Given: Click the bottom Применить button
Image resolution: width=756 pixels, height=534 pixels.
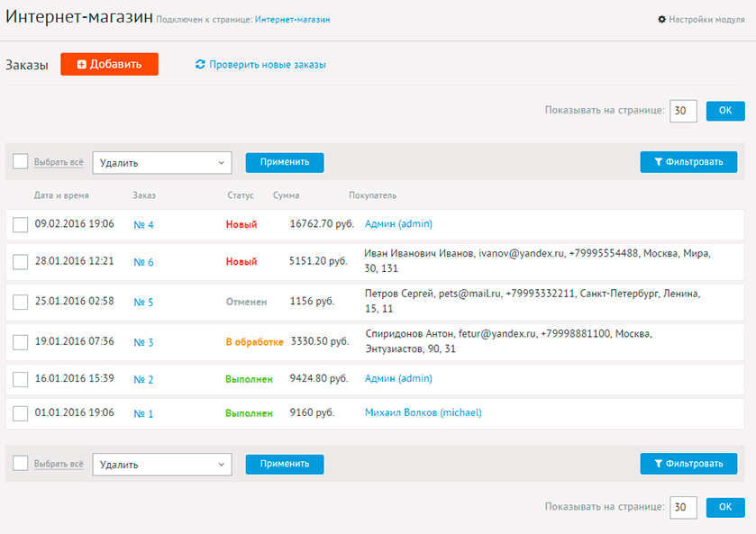Looking at the screenshot, I should point(285,464).
